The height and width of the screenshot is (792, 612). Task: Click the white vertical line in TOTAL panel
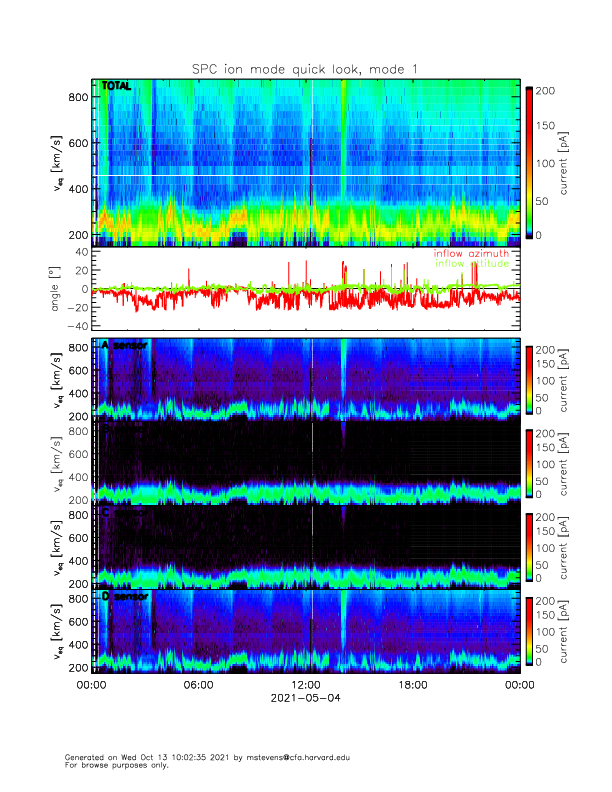pyautogui.click(x=313, y=160)
